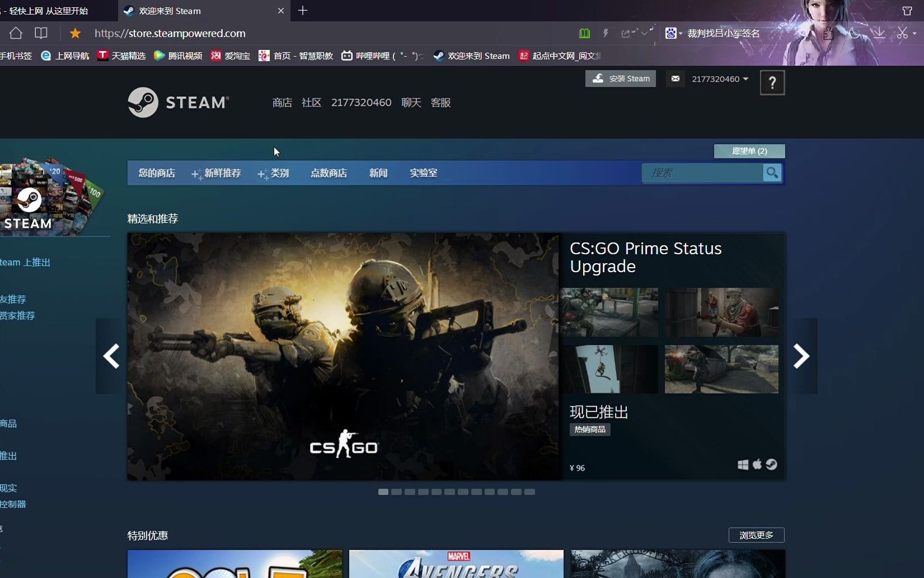The height and width of the screenshot is (578, 924).
Task: View CS:GO screenshot with masked terrorist
Action: [x=721, y=313]
